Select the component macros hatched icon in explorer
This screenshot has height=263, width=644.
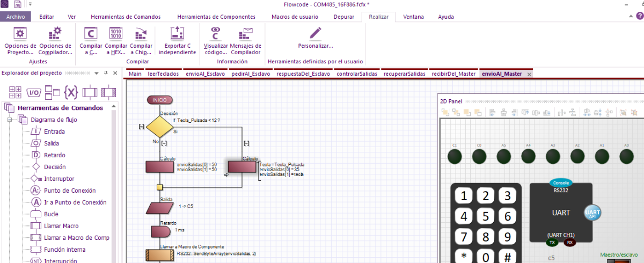click(109, 92)
